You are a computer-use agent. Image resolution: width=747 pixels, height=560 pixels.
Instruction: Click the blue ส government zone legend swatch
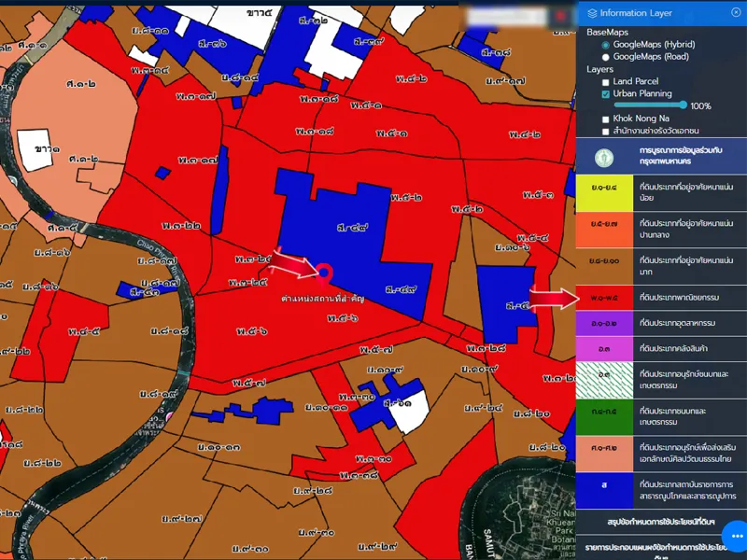point(602,486)
